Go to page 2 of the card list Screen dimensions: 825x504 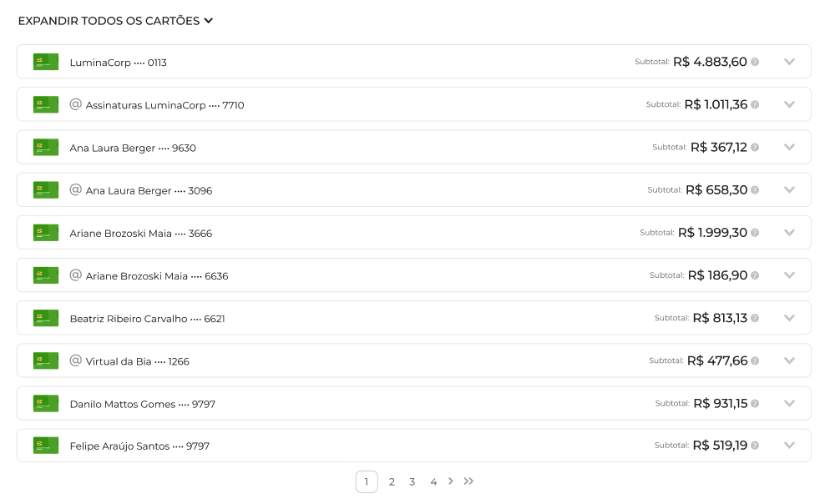click(392, 481)
